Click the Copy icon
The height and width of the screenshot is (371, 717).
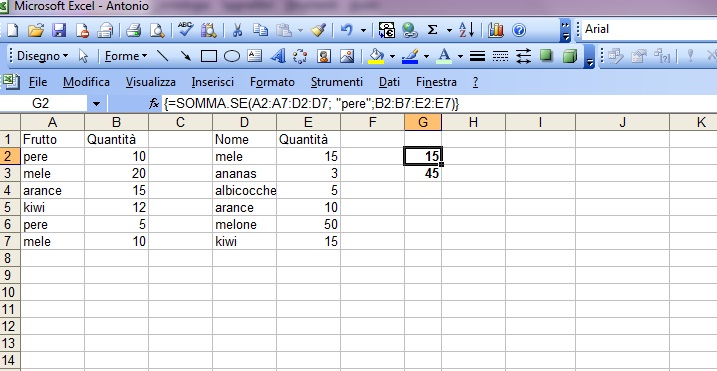click(261, 30)
